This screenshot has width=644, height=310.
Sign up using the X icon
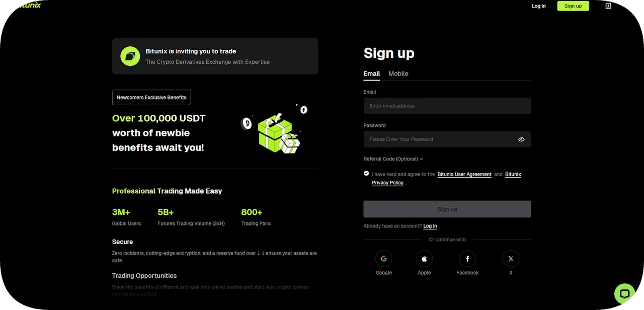point(511,259)
